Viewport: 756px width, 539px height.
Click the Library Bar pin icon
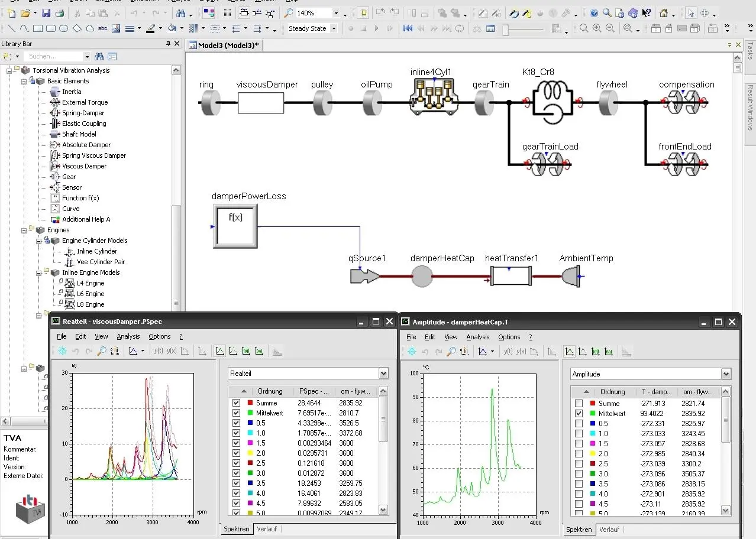pyautogui.click(x=168, y=44)
